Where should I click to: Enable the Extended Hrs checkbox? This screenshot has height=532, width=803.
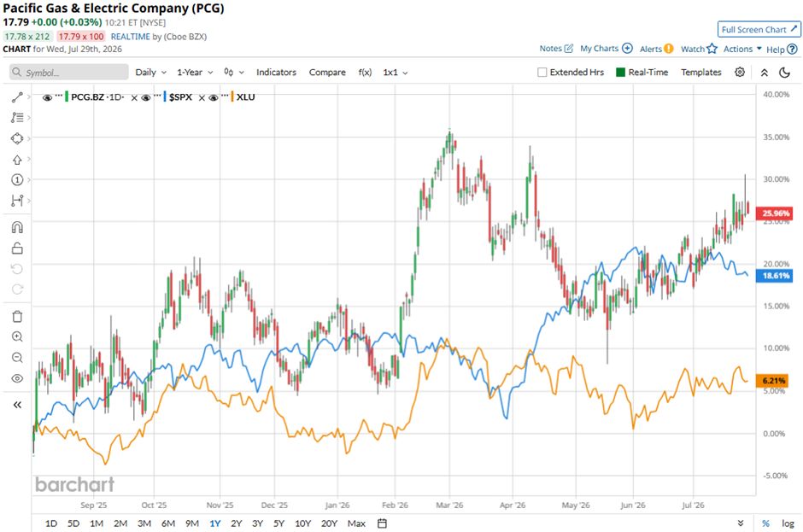click(x=542, y=73)
